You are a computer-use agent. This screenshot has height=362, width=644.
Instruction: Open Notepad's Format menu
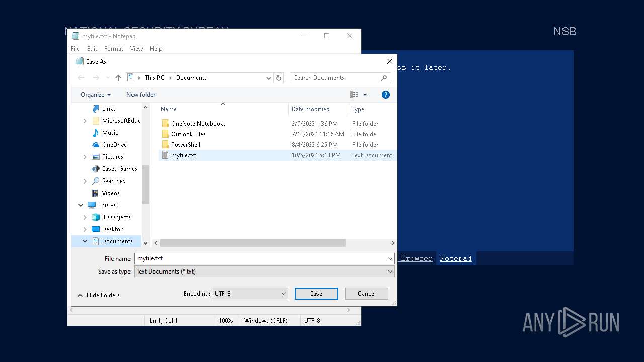click(114, 49)
